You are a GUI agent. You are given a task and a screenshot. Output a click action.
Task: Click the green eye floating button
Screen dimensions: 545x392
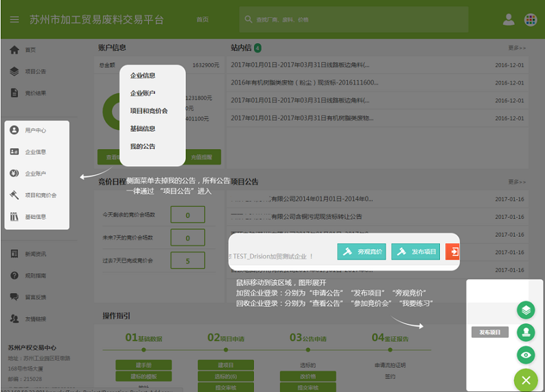(x=526, y=355)
